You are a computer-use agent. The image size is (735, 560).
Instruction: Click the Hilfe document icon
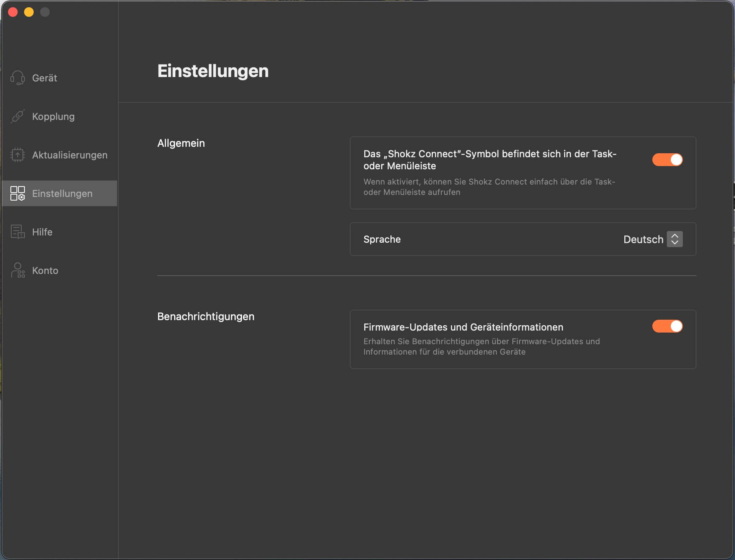pos(18,232)
